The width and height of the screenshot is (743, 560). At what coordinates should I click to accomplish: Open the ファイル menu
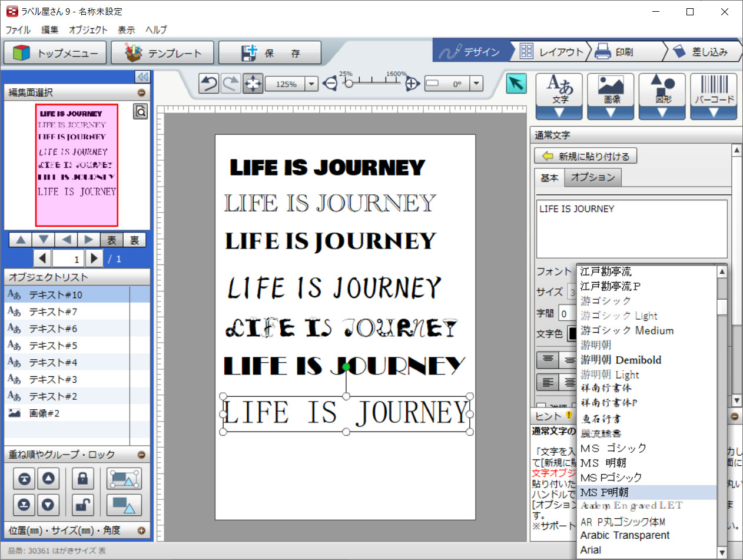click(x=18, y=30)
